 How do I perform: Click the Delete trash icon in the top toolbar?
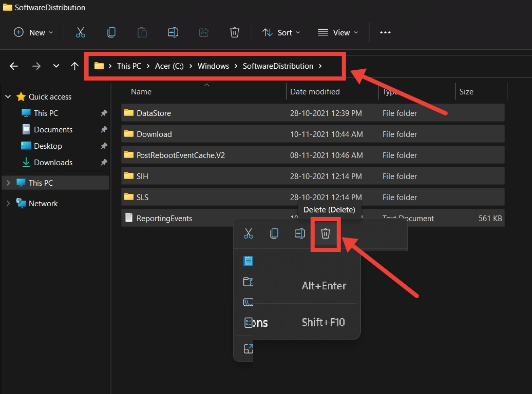click(x=235, y=32)
